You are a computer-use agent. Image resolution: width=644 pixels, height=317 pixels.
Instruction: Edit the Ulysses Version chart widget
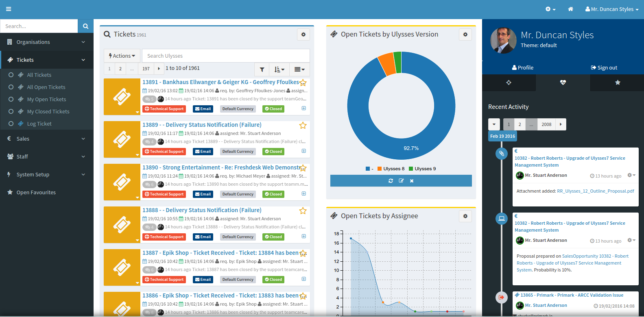coord(401,181)
